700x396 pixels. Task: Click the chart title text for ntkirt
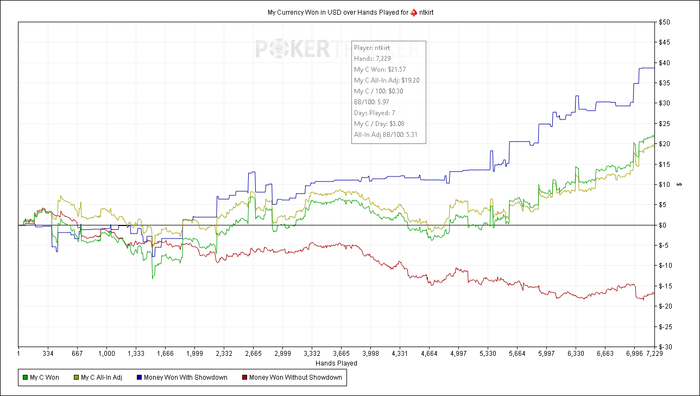pos(350,13)
